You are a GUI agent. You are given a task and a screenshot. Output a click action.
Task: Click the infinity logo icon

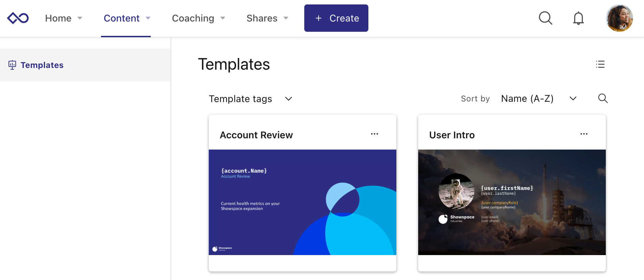point(18,18)
